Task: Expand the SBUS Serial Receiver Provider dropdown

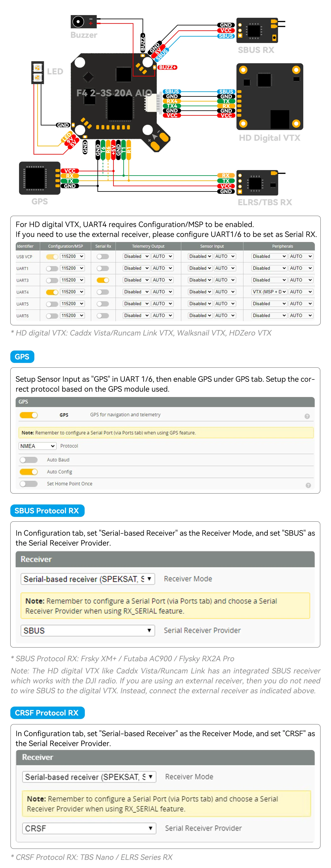Action: point(87,631)
